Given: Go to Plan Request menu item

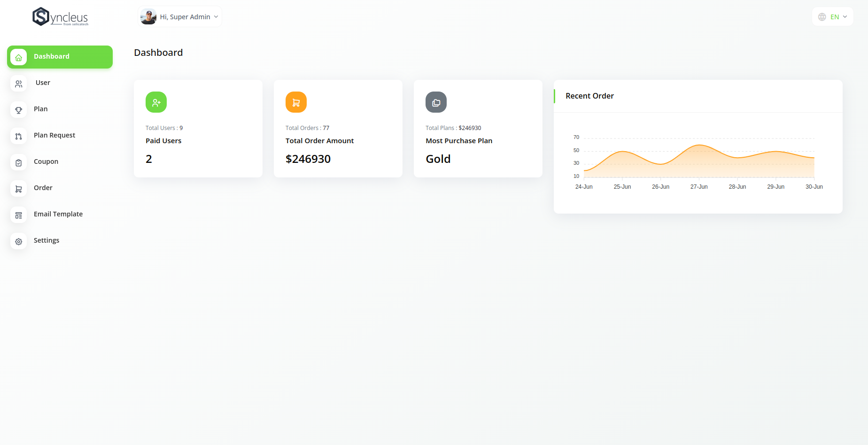Looking at the screenshot, I should tap(54, 135).
